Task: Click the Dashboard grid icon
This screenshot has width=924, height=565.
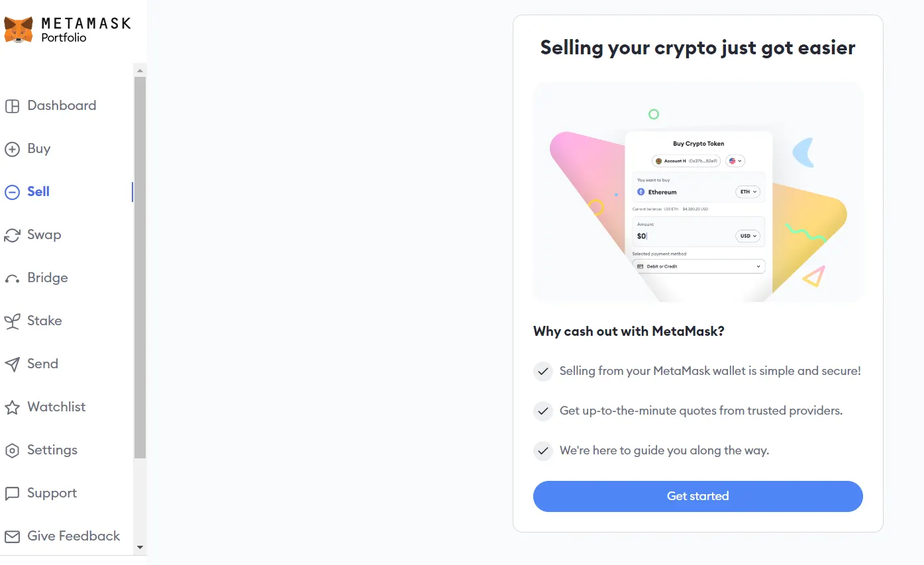Action: coord(12,106)
